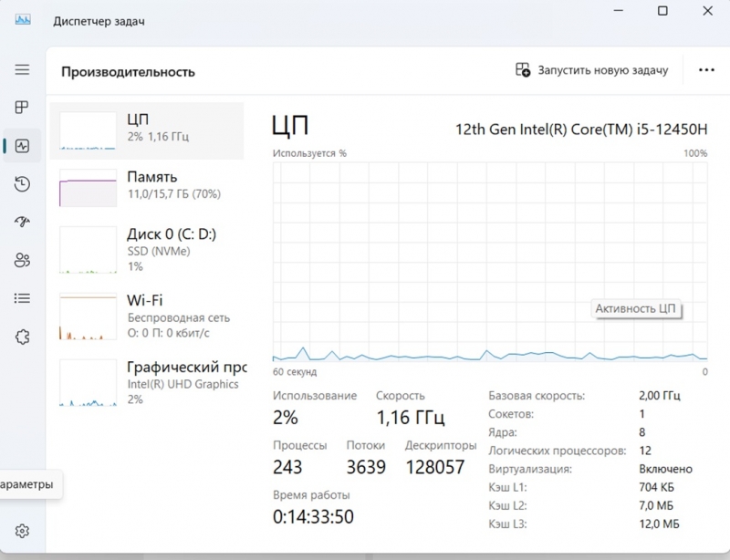Open the Details list page icon
This screenshot has width=730, height=560.
(x=22, y=298)
